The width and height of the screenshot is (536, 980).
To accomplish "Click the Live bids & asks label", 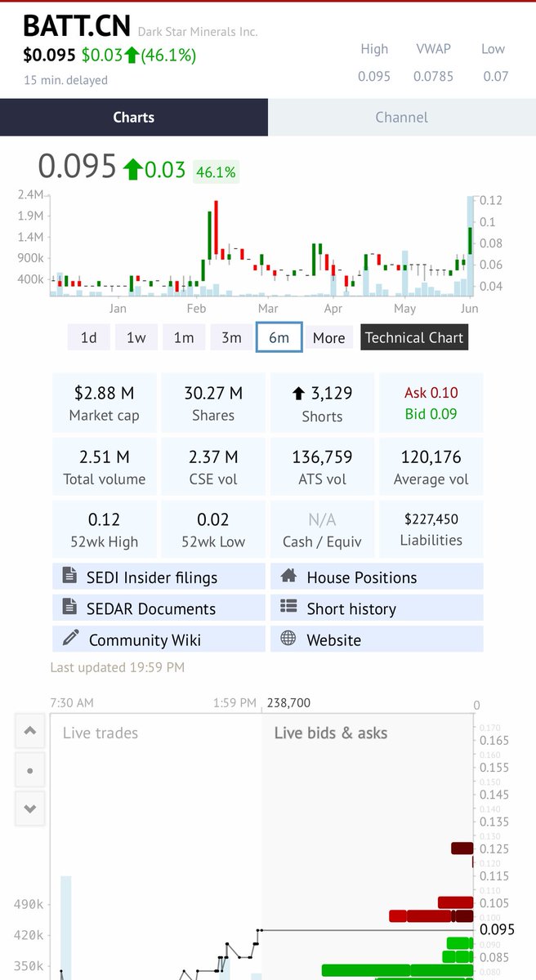I will pos(330,733).
